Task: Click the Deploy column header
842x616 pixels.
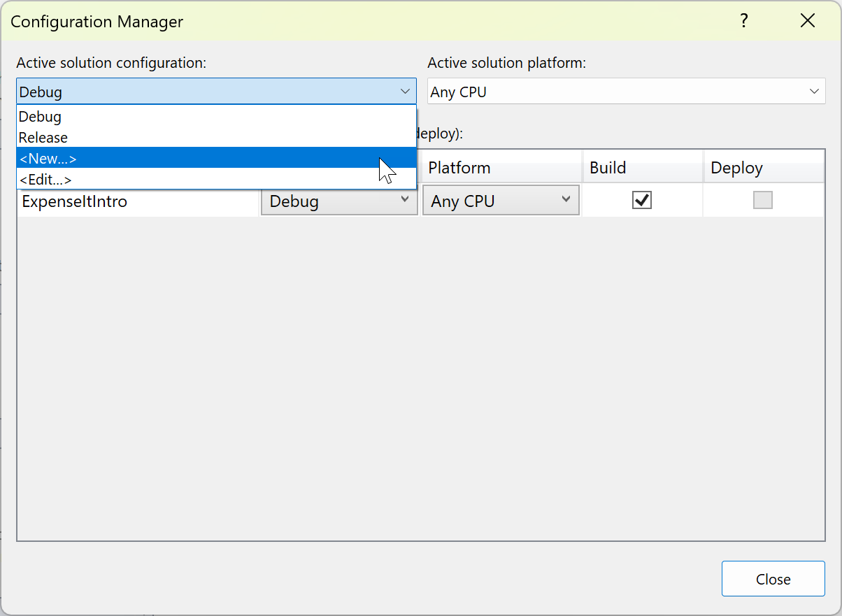Action: (x=736, y=168)
